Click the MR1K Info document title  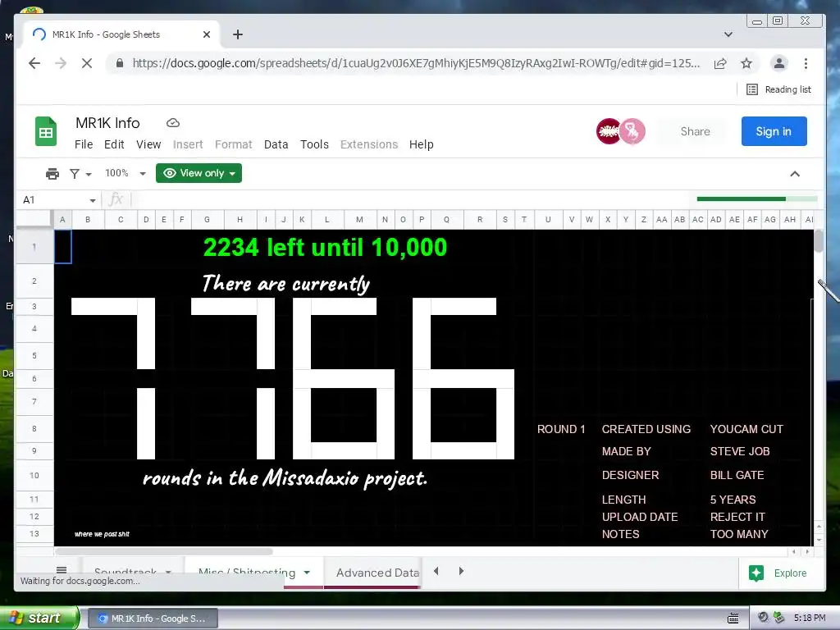point(107,123)
